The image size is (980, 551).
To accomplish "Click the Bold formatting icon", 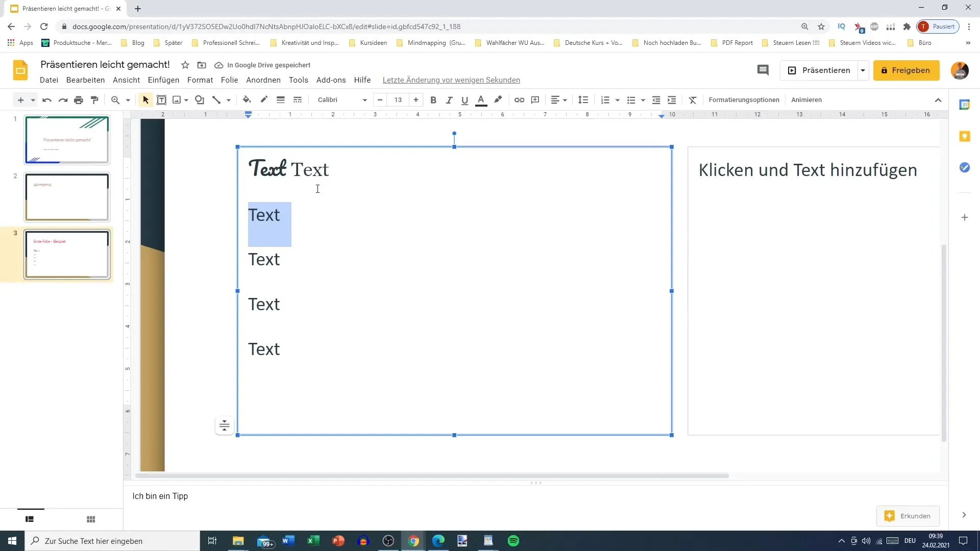I will 433,99.
